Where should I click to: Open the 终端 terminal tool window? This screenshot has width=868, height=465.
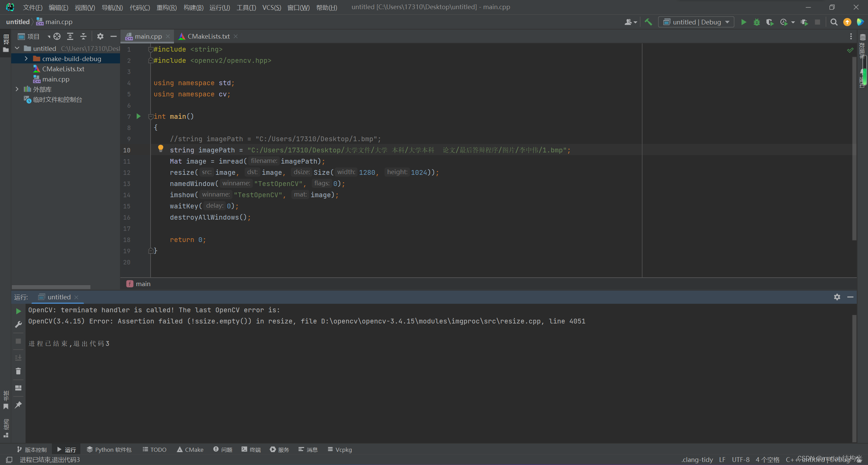point(251,449)
